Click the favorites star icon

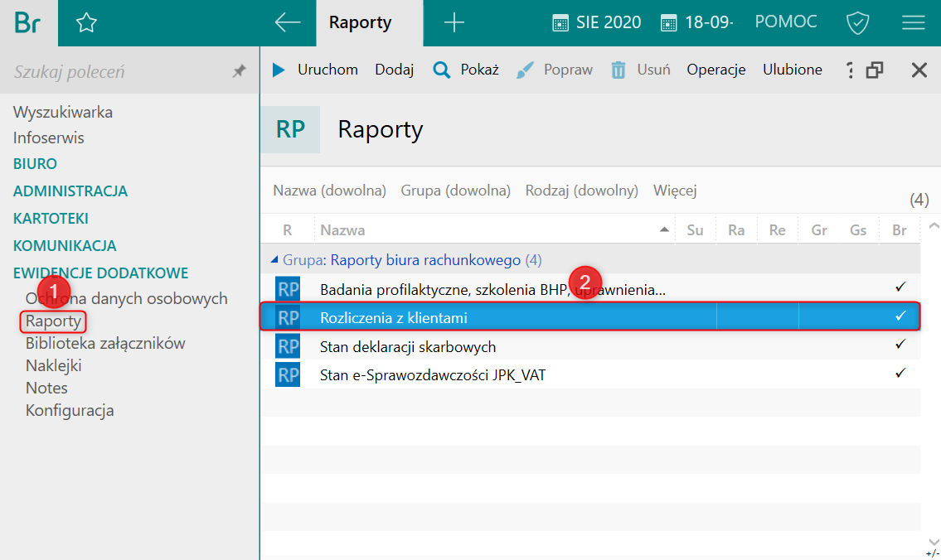click(86, 23)
